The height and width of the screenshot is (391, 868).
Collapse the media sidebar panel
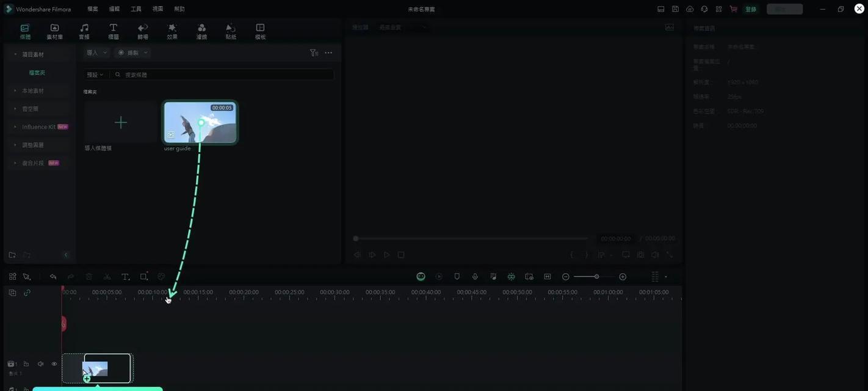tap(66, 255)
